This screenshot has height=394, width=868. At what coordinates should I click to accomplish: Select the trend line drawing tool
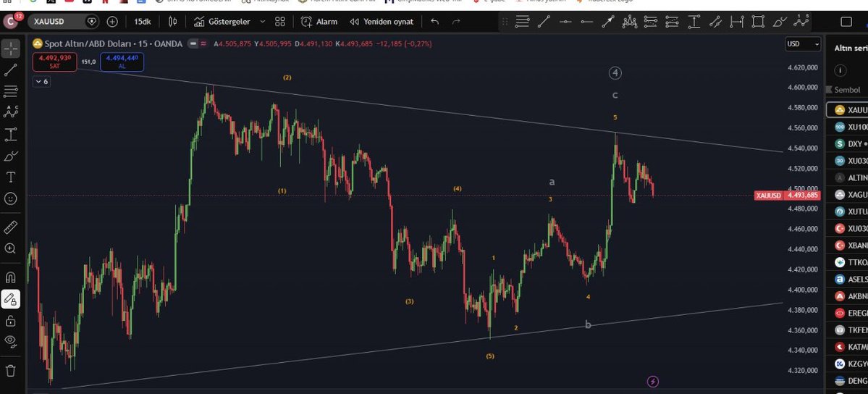click(11, 70)
